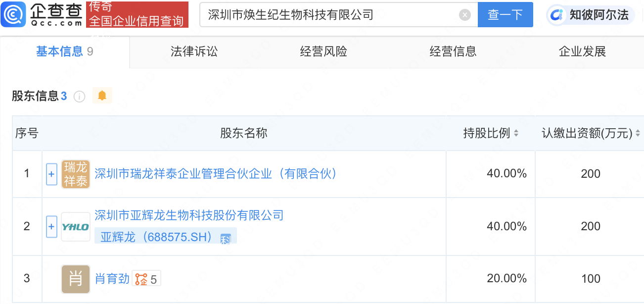The width and height of the screenshot is (644, 304).
Task: Click the 查一下 search button
Action: point(505,15)
